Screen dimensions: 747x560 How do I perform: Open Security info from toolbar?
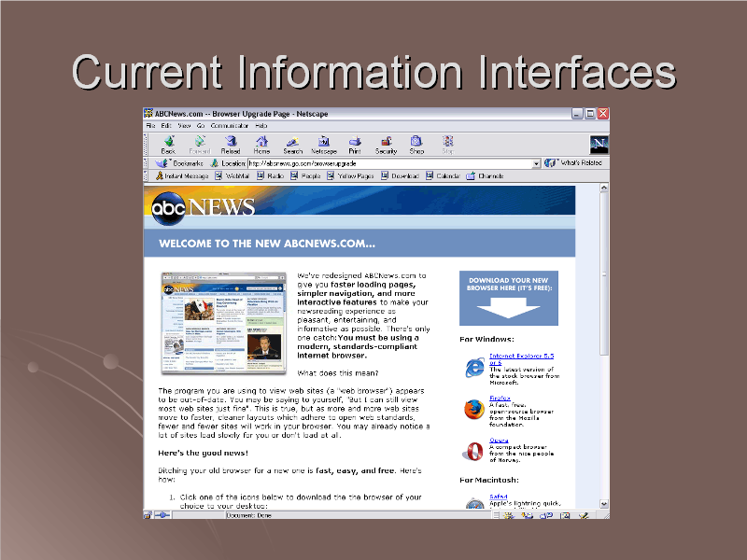click(386, 145)
